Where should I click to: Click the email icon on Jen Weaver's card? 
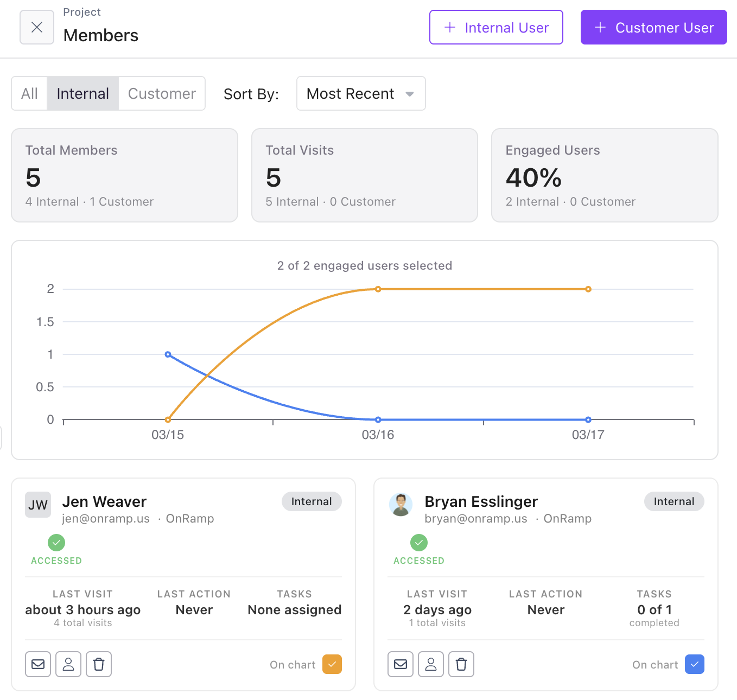(37, 664)
